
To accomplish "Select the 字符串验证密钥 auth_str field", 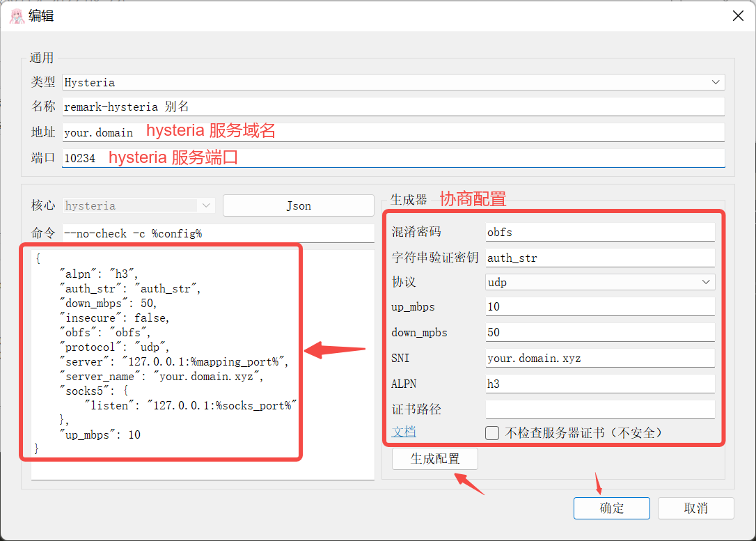I will tap(599, 258).
